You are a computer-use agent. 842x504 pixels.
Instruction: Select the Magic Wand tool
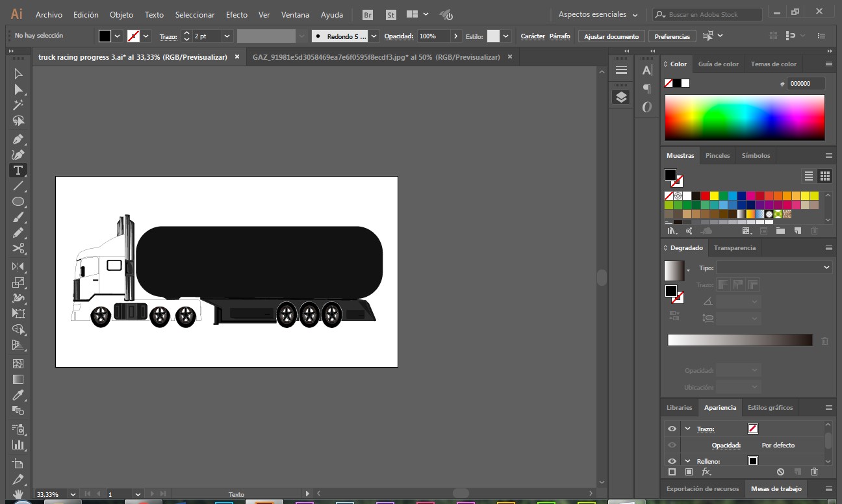pyautogui.click(x=18, y=105)
